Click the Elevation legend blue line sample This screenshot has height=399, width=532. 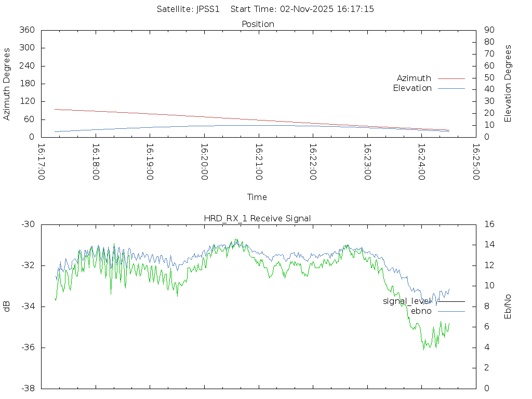point(451,88)
